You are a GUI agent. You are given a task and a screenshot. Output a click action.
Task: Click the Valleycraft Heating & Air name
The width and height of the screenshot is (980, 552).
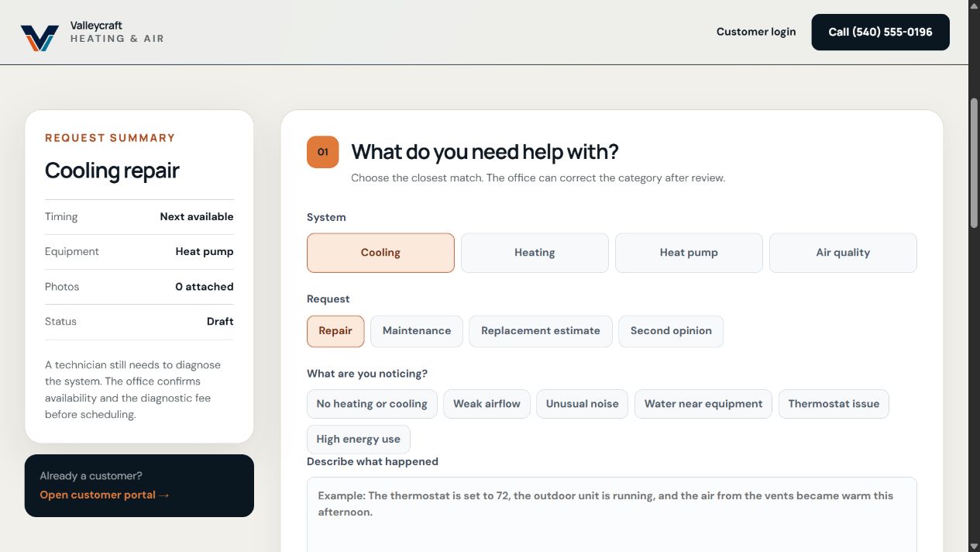tap(117, 32)
